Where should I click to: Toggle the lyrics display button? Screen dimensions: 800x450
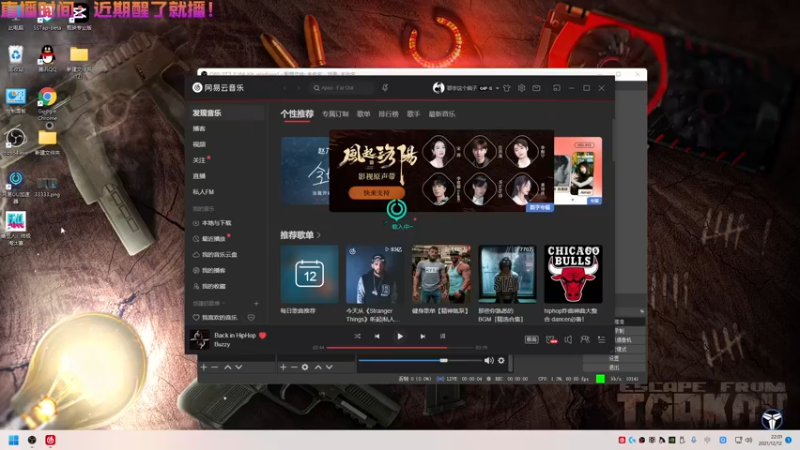pos(442,336)
